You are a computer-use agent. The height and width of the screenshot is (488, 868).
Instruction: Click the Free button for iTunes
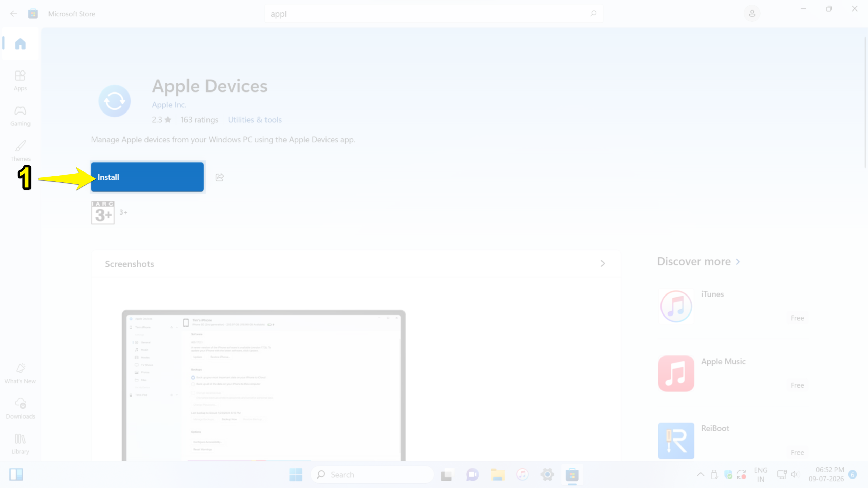797,318
